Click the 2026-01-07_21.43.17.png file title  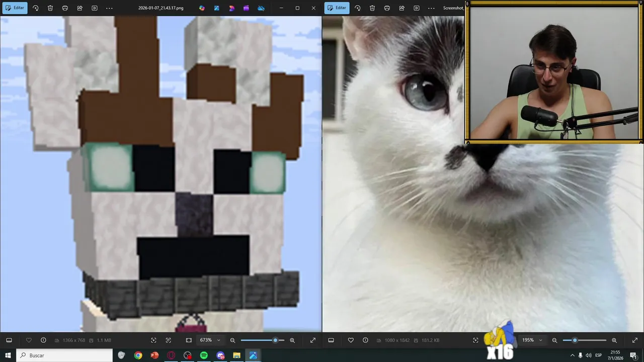click(161, 8)
